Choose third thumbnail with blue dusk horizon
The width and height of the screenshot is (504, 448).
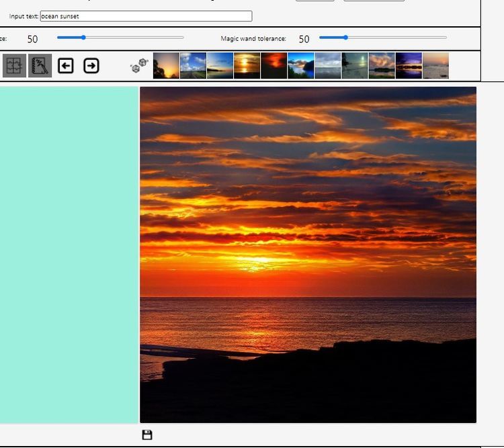tap(220, 66)
